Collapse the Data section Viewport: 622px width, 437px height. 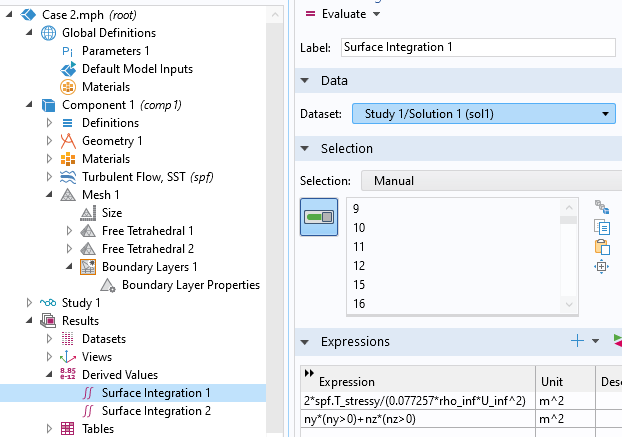(x=306, y=81)
